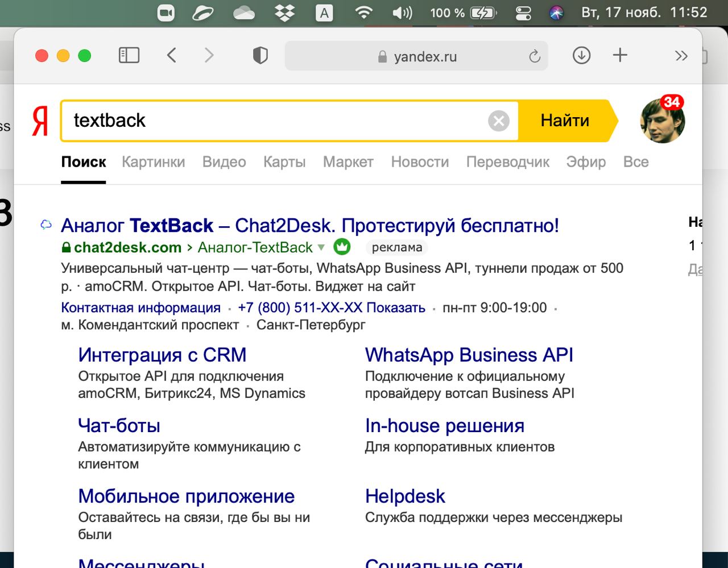The height and width of the screenshot is (568, 728).
Task: Expand the ad options dropdown arrow after Аналог-TextBack
Action: pos(321,247)
